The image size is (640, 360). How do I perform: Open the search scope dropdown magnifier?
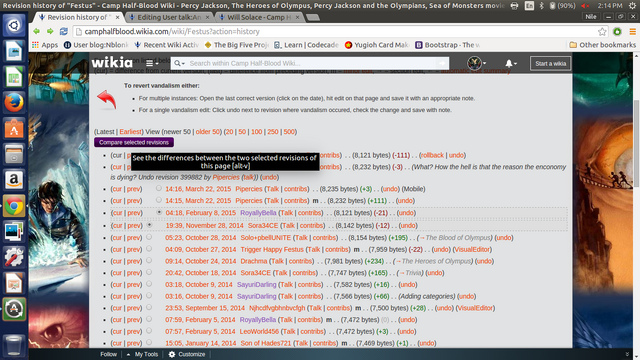[x=179, y=63]
